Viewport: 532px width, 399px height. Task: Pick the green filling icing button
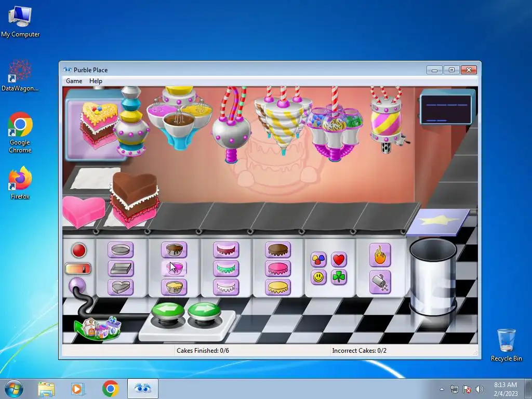coord(226,269)
